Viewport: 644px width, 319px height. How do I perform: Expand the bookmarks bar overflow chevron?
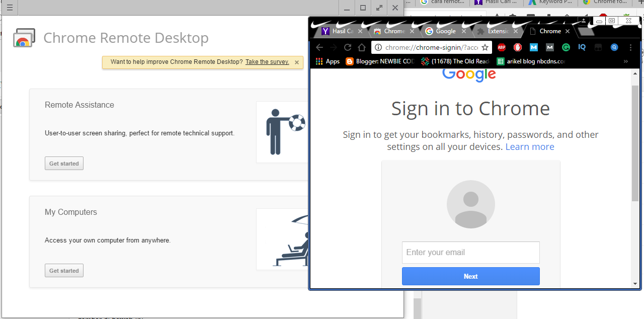(626, 61)
